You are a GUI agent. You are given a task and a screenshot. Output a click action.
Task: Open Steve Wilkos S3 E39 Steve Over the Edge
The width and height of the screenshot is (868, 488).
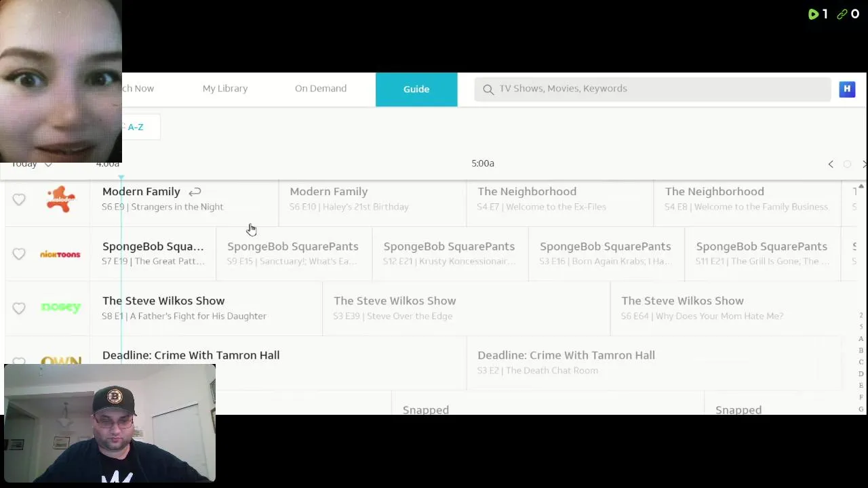[x=467, y=308]
